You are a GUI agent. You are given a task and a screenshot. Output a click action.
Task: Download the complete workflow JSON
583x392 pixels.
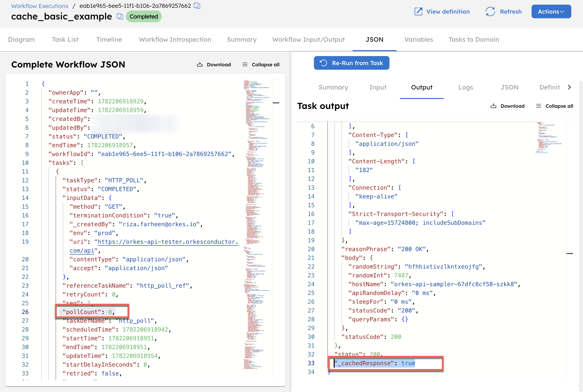(214, 65)
